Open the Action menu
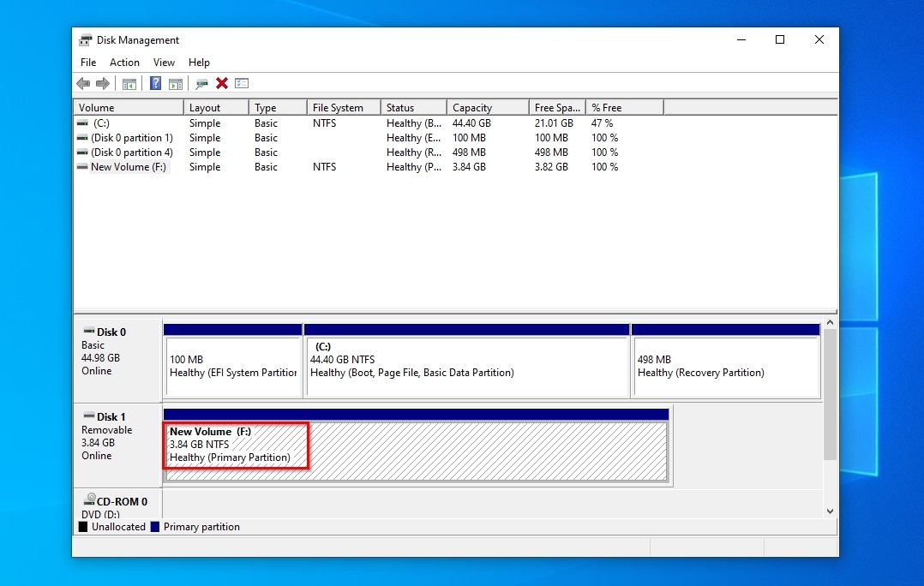This screenshot has height=586, width=924. pos(124,63)
